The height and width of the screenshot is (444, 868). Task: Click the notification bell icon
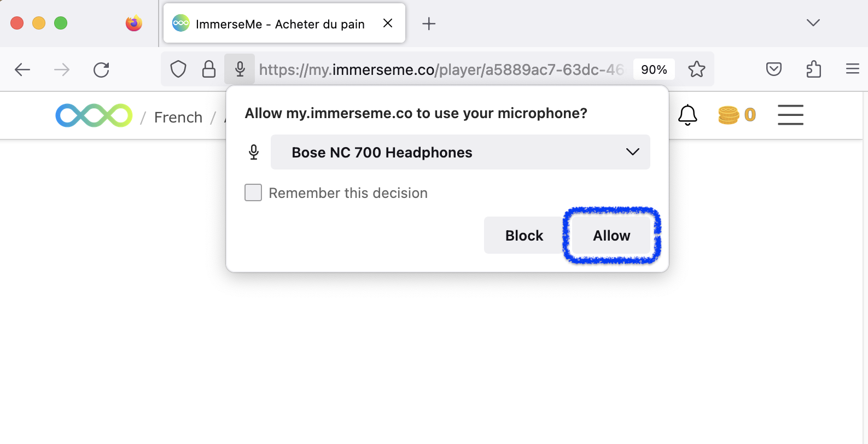click(688, 115)
